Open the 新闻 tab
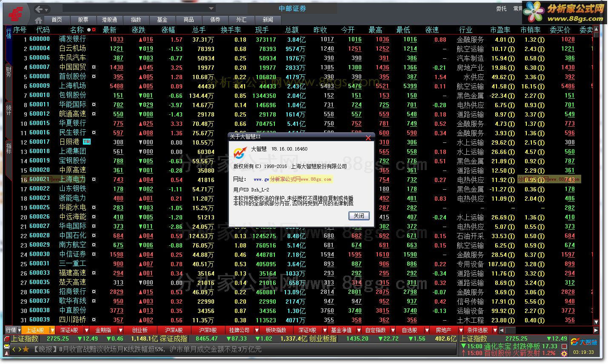The height and width of the screenshot is (364, 608). click(268, 20)
